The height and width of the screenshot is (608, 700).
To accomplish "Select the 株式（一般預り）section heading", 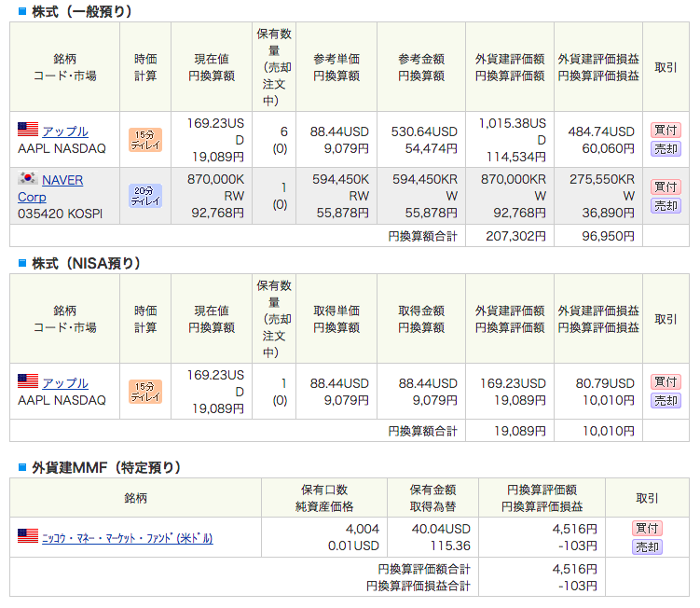I will click(82, 11).
